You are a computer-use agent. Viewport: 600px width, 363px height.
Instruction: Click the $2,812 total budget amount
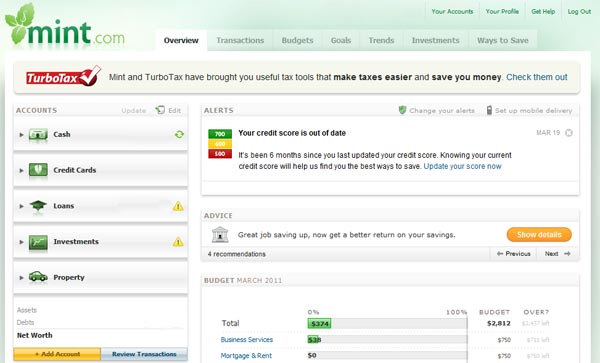click(x=499, y=324)
